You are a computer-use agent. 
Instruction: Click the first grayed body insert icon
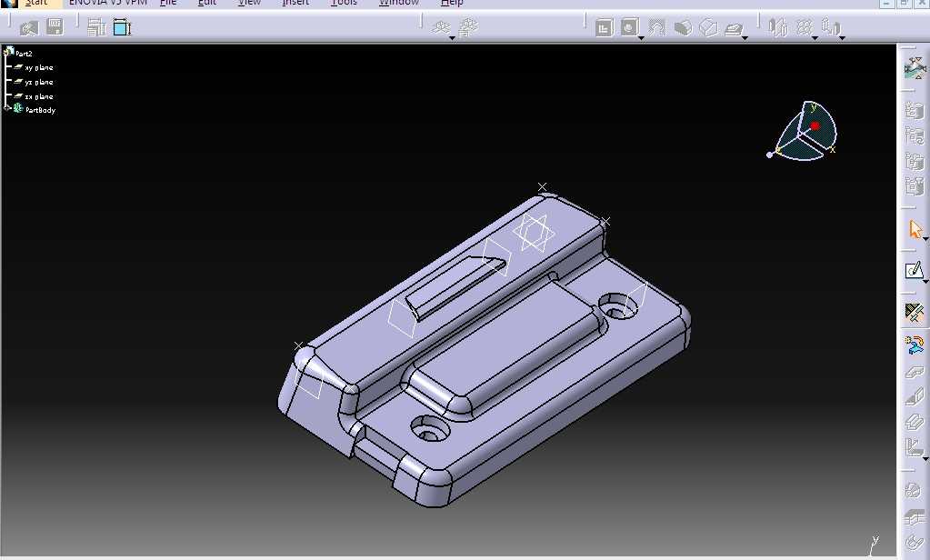point(914,110)
